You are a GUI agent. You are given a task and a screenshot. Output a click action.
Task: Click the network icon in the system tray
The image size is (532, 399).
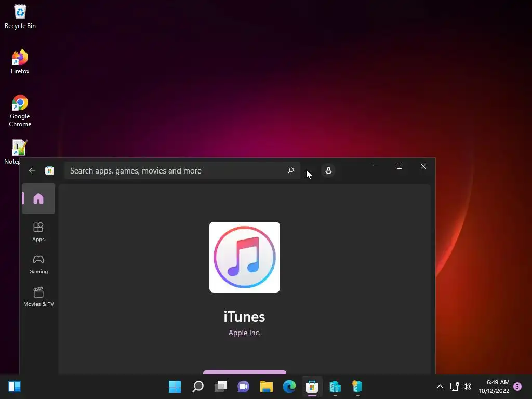coord(454,387)
